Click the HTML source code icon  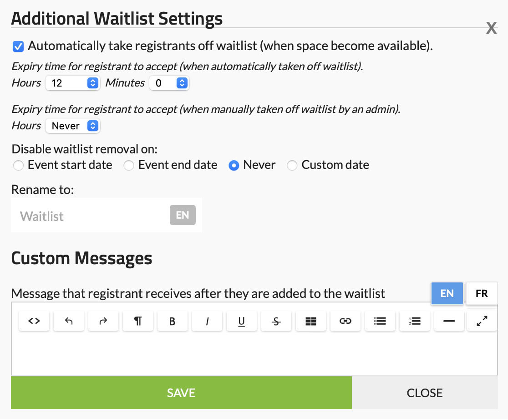(34, 321)
